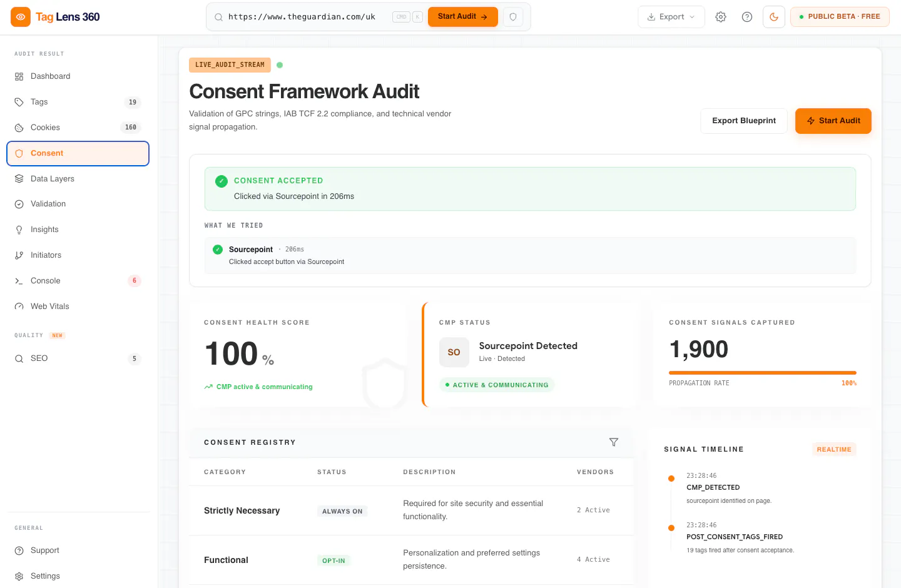Click the top bar Start Audit button
901x588 pixels.
tap(463, 17)
